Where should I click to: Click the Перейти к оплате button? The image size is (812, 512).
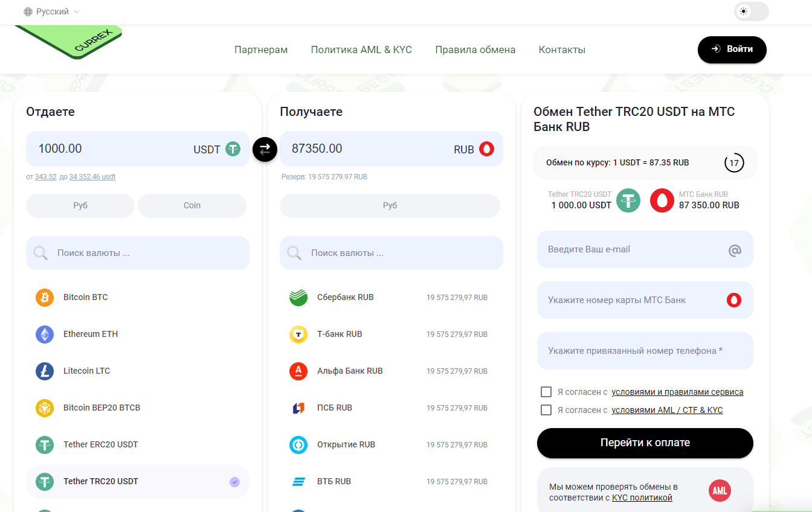645,443
